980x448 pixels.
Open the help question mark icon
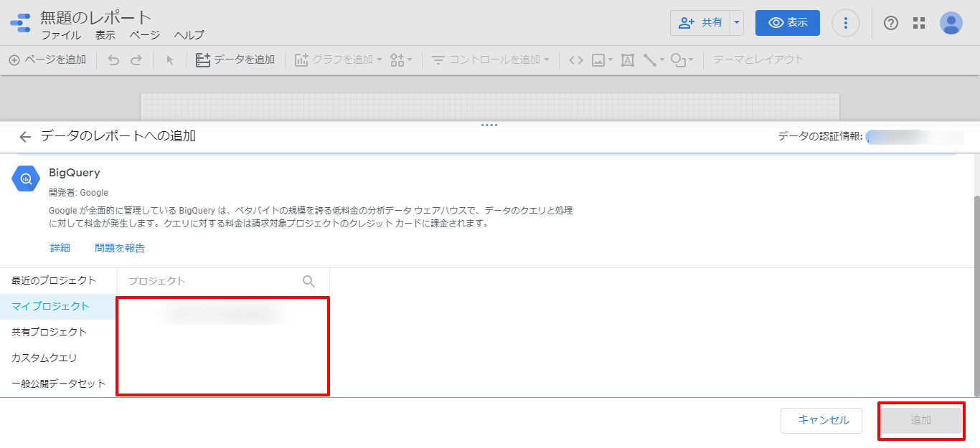pyautogui.click(x=891, y=23)
